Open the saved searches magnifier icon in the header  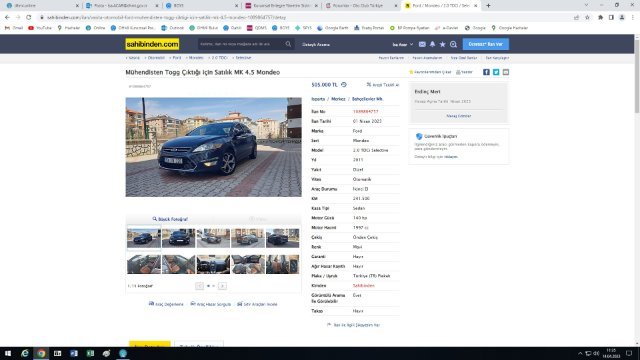(453, 44)
